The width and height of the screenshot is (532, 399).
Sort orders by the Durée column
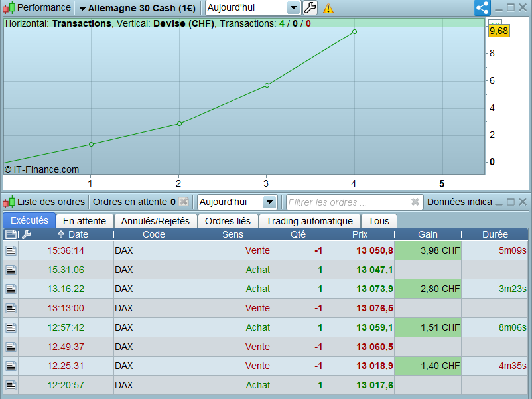[x=495, y=234]
